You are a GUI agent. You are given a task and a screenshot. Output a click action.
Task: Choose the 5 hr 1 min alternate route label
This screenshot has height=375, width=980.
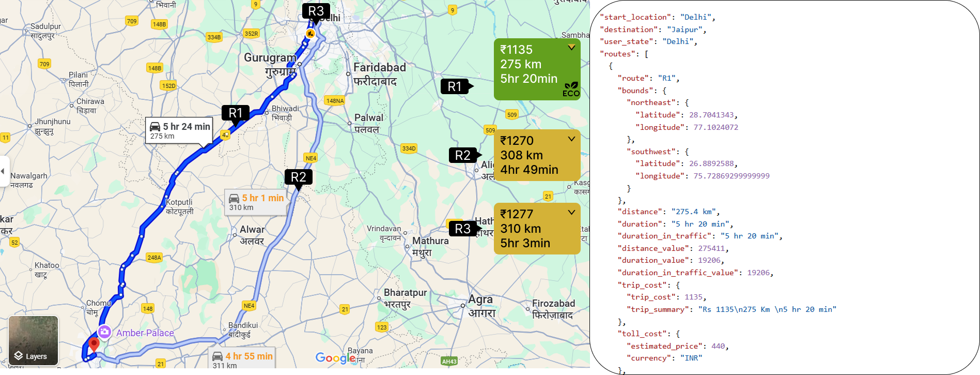coord(256,202)
